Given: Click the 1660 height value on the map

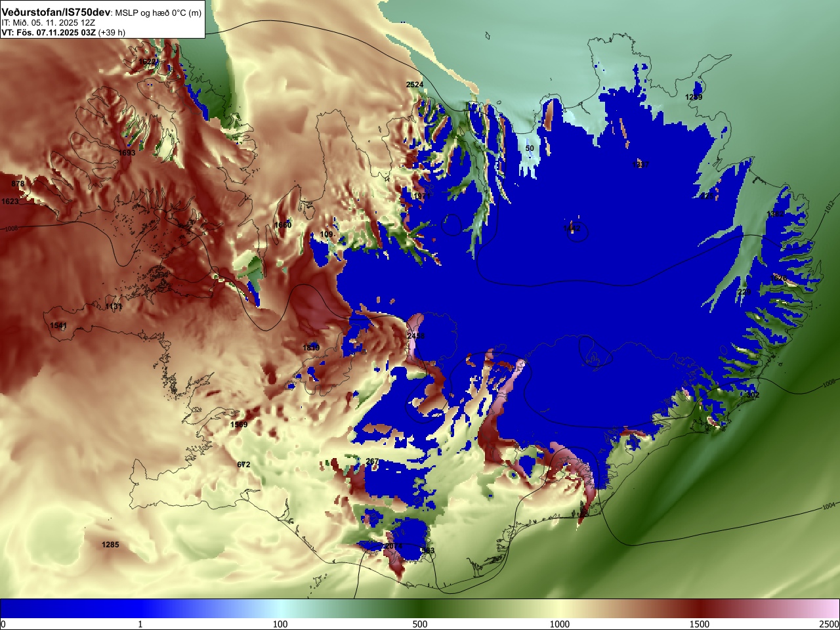Looking at the screenshot, I should tap(283, 225).
